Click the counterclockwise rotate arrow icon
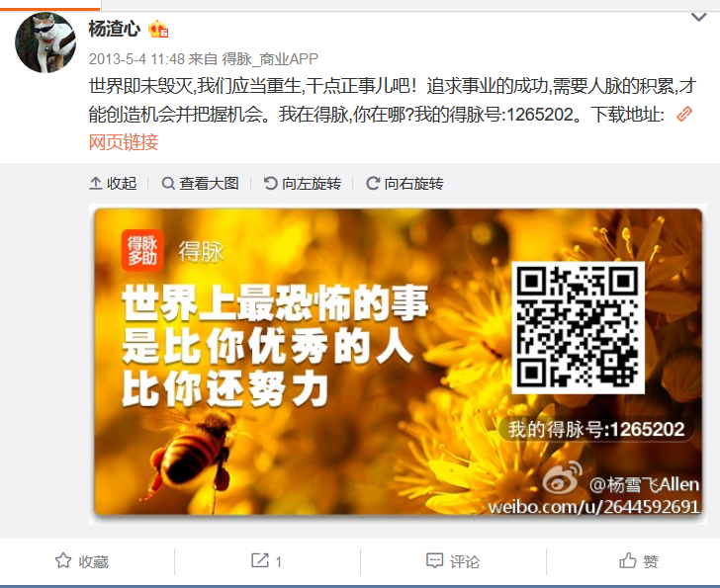This screenshot has height=588, width=720. click(x=270, y=183)
